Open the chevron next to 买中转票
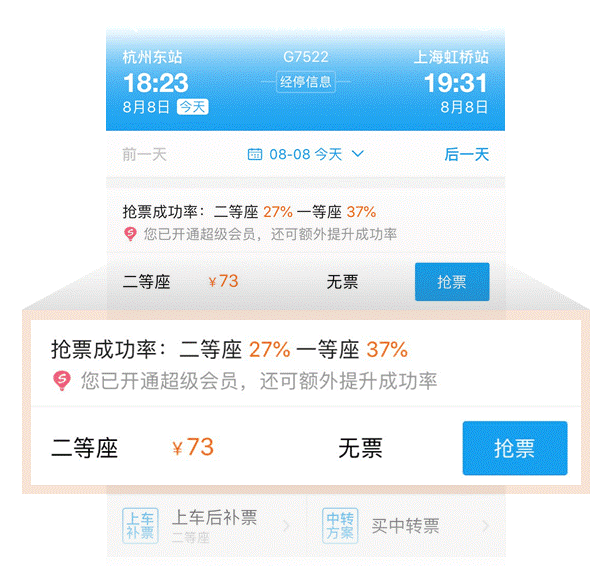The height and width of the screenshot is (583, 610). pyautogui.click(x=486, y=525)
